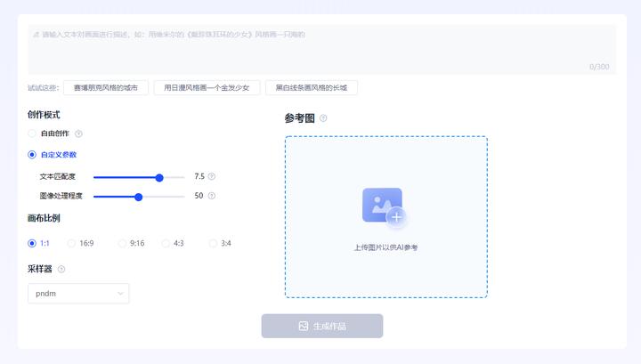This screenshot has width=641, height=364.
Task: Click the 上传图片以供AI参考 upload text
Action: (x=385, y=247)
